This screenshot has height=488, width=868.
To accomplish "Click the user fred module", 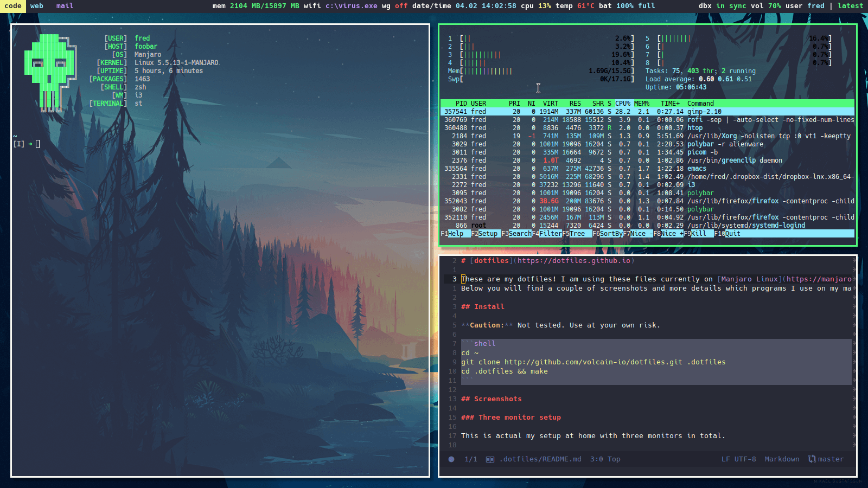I will pos(805,6).
